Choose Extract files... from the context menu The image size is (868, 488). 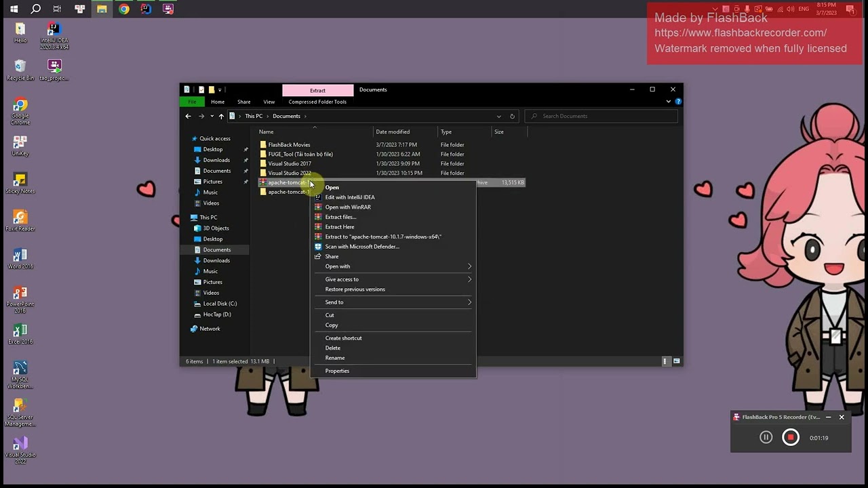coord(393,217)
